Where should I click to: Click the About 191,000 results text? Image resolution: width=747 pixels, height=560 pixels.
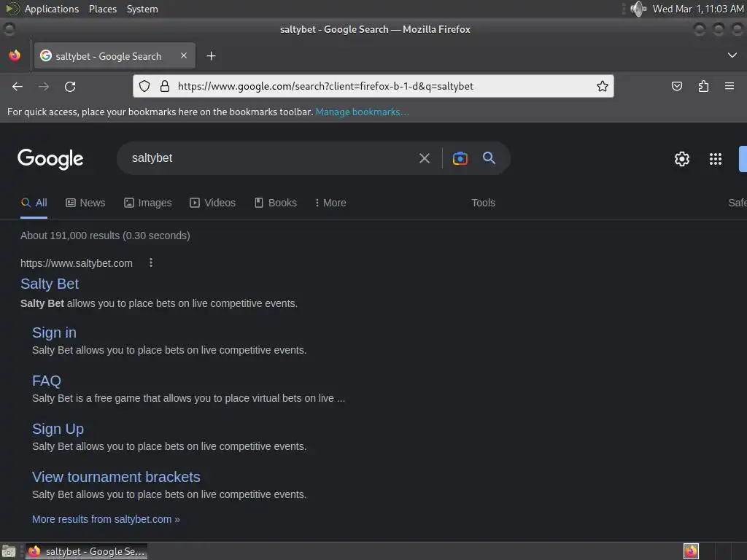105,236
